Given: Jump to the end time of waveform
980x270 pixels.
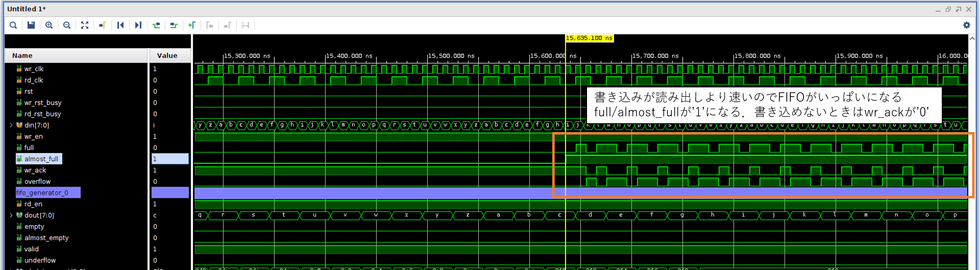Looking at the screenshot, I should pos(138,25).
